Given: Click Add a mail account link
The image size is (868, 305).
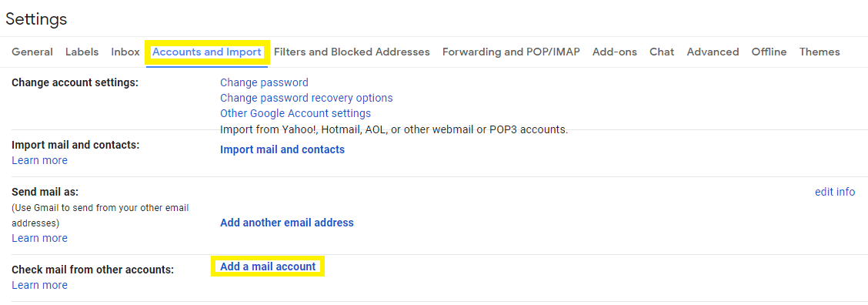Looking at the screenshot, I should click(x=268, y=266).
